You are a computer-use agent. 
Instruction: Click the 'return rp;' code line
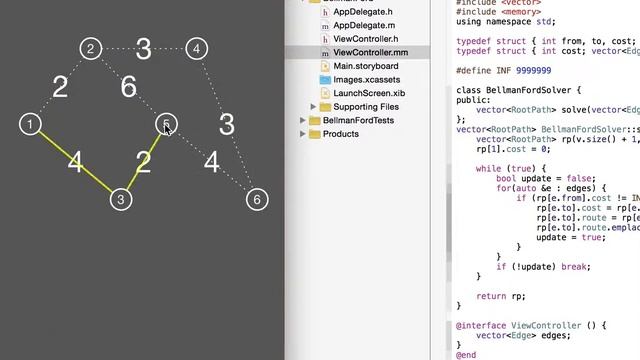pos(501,296)
